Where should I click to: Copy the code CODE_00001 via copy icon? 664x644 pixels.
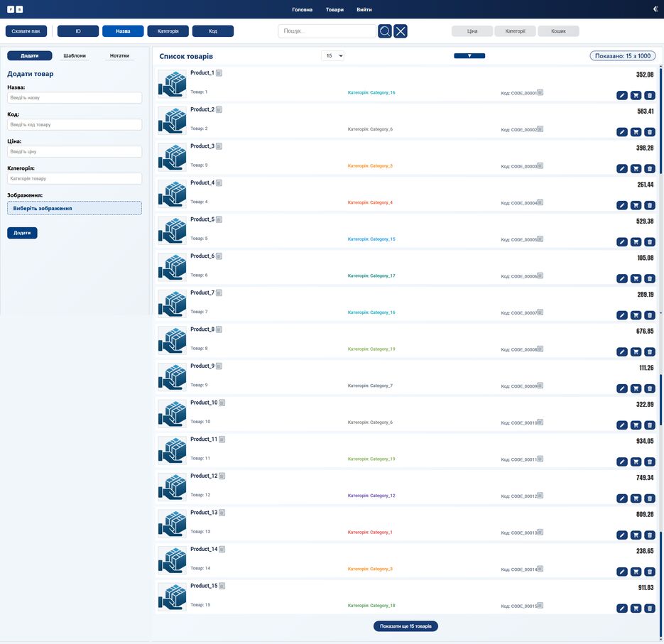540,92
